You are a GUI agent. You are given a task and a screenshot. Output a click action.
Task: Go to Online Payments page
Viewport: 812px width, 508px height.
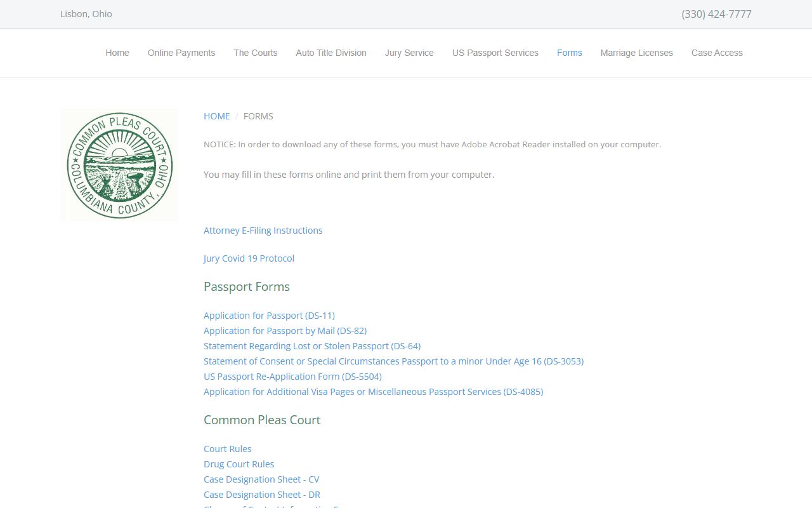click(x=181, y=53)
